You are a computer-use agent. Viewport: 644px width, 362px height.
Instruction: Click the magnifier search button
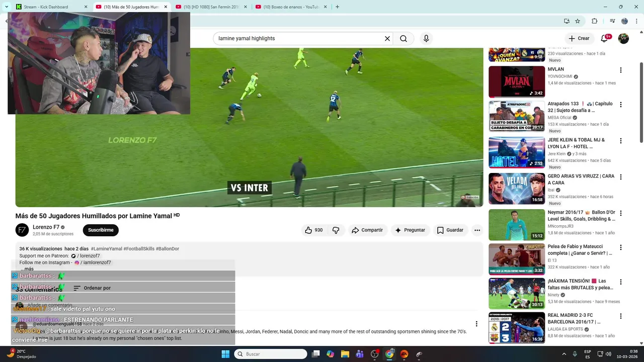(x=404, y=39)
